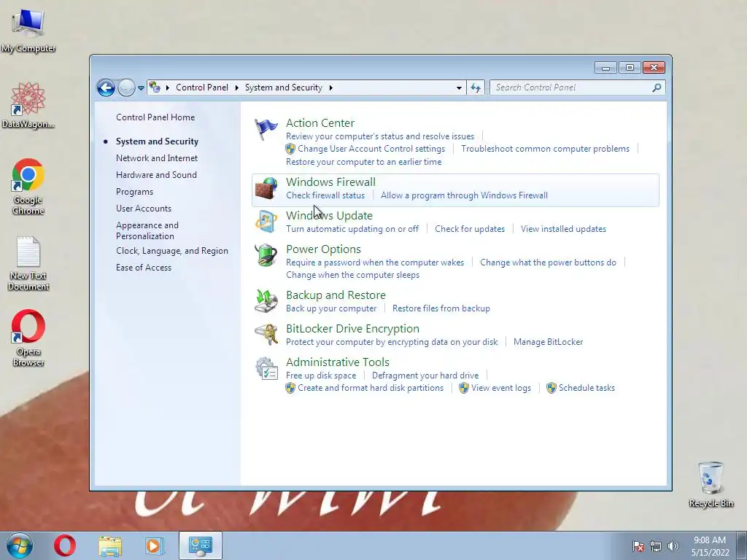Open Control Panel Home in sidebar
Screen dimensions: 747x560
pos(155,117)
